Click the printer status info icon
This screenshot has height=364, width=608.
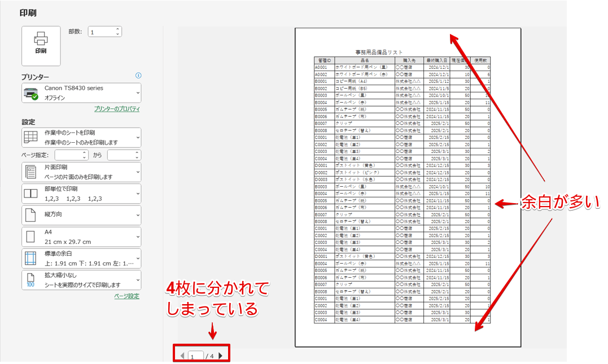coord(137,75)
